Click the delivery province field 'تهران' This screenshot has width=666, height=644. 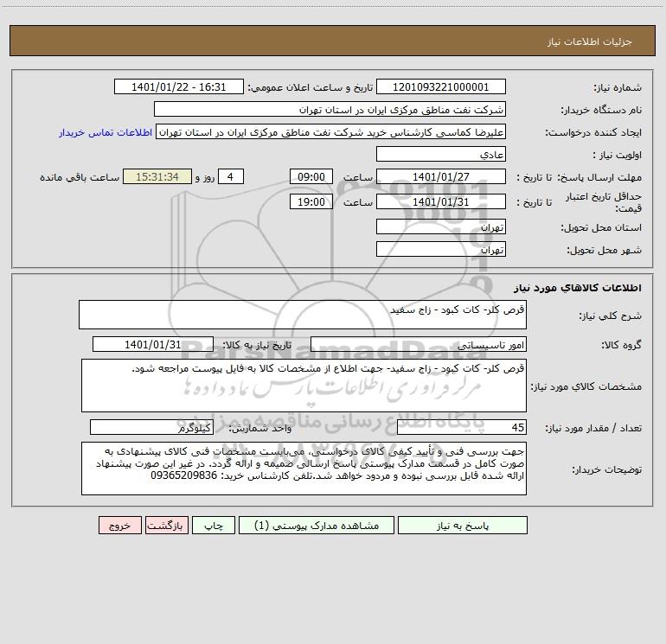(441, 227)
